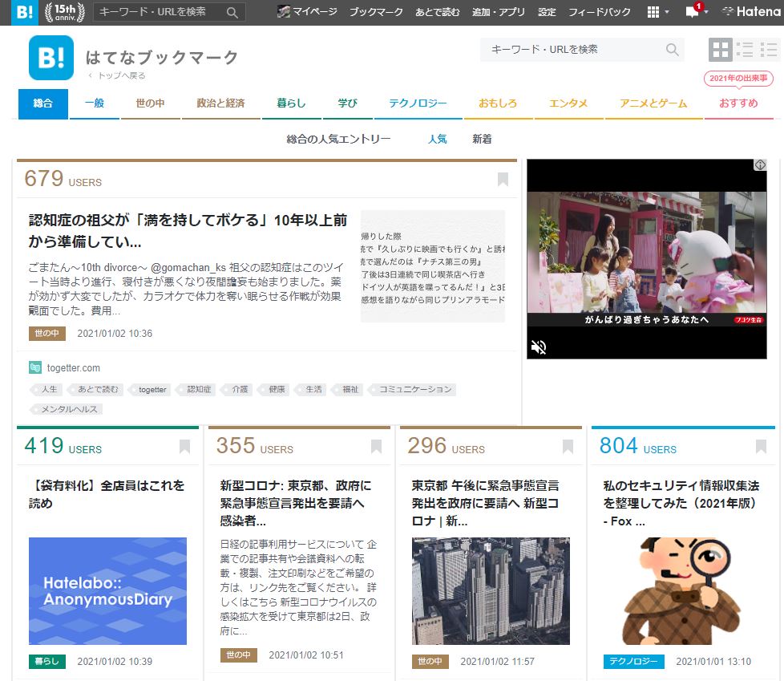Click 世の中 label on 679 users entry
784x681 pixels.
coord(47,333)
